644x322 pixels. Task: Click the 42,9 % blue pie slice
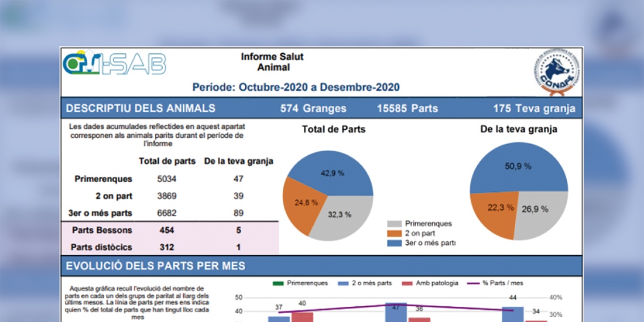tap(334, 173)
